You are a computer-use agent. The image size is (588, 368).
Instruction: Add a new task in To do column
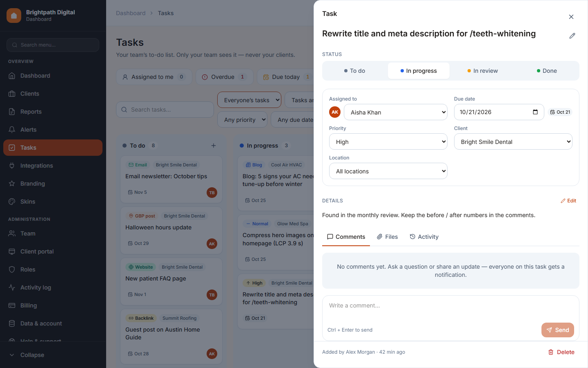(x=214, y=146)
